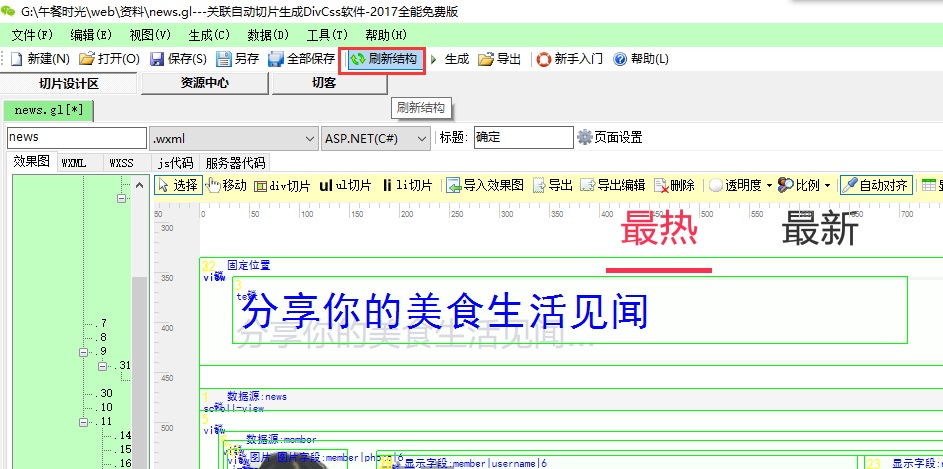Open a file with 打开(O)
Viewport: 943px width, 469px height.
(109, 59)
